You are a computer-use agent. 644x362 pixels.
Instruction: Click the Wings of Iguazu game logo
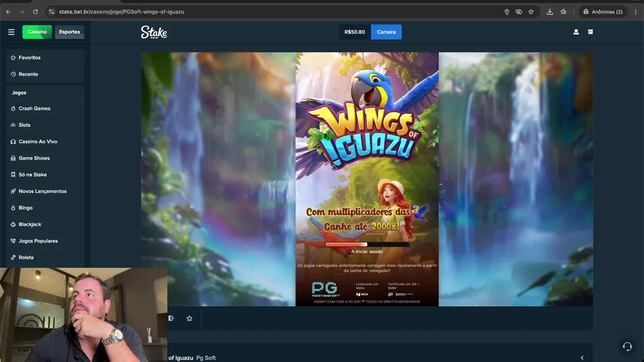(367, 133)
